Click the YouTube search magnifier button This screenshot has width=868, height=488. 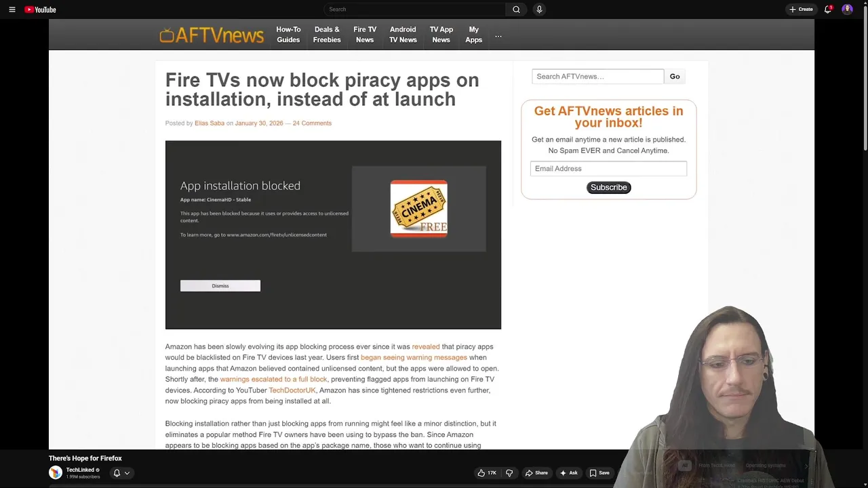click(x=516, y=9)
